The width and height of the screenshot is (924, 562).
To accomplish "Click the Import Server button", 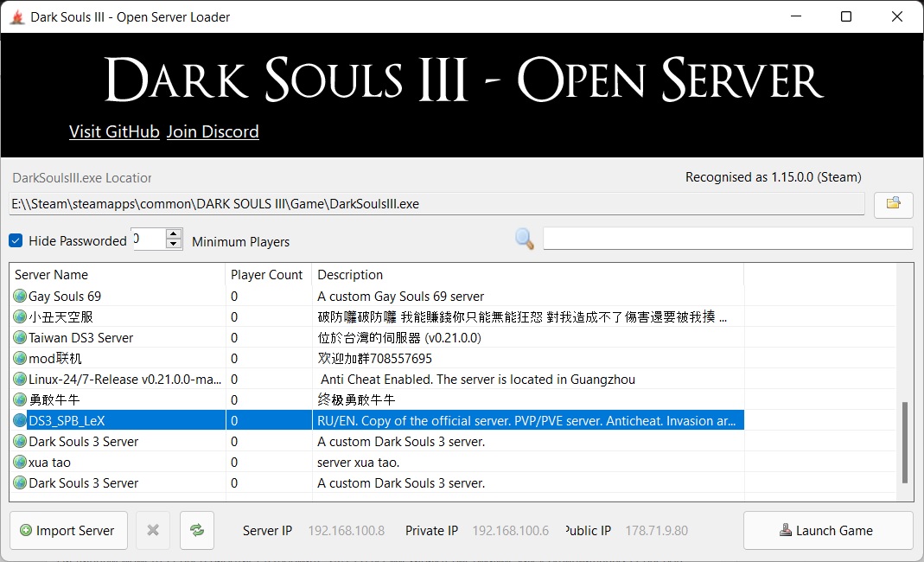I will pyautogui.click(x=68, y=530).
